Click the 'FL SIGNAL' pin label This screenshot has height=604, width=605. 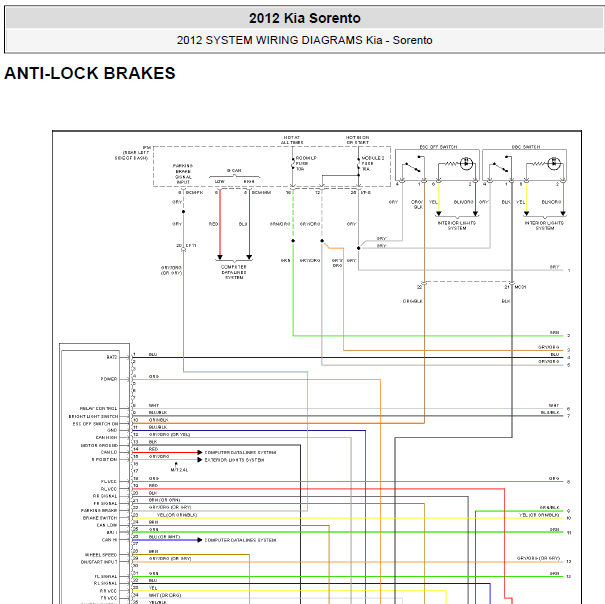coord(106,576)
